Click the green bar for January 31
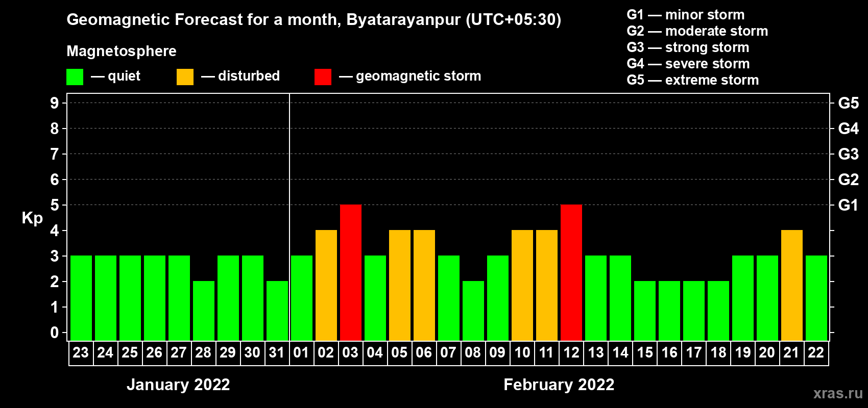 pyautogui.click(x=277, y=311)
